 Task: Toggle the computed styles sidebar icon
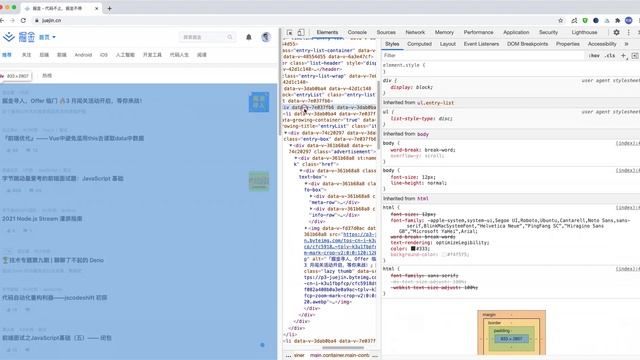(x=635, y=56)
